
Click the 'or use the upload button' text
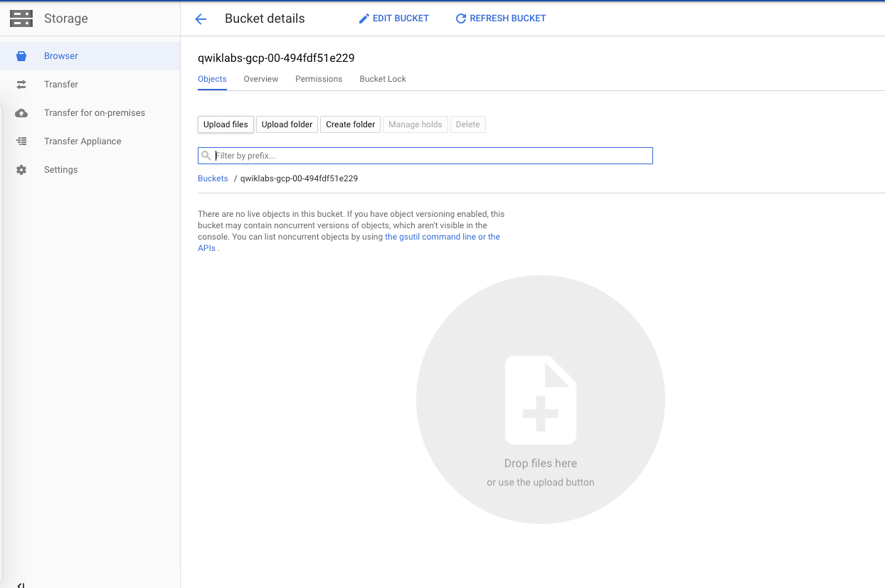click(x=541, y=482)
